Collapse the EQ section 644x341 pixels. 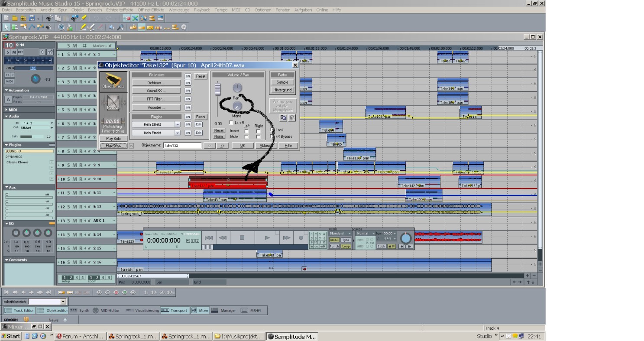(x=6, y=224)
